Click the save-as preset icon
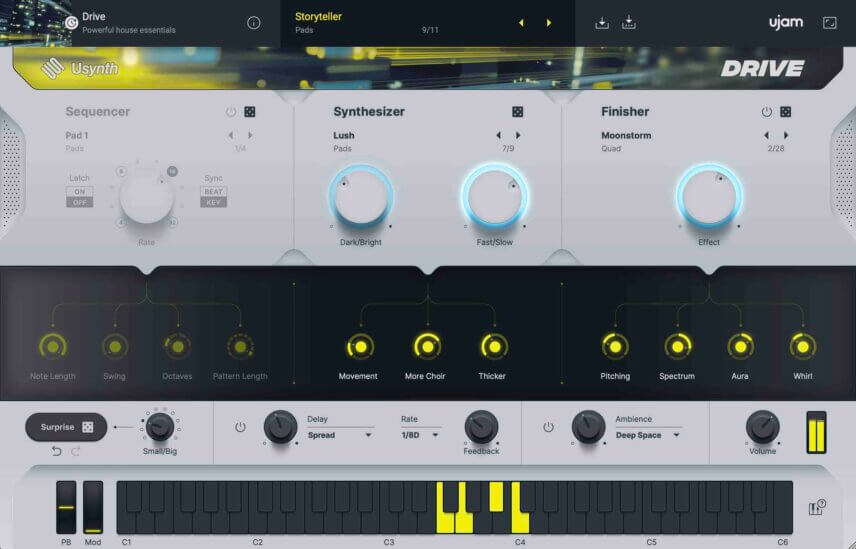This screenshot has height=549, width=856. tap(629, 23)
